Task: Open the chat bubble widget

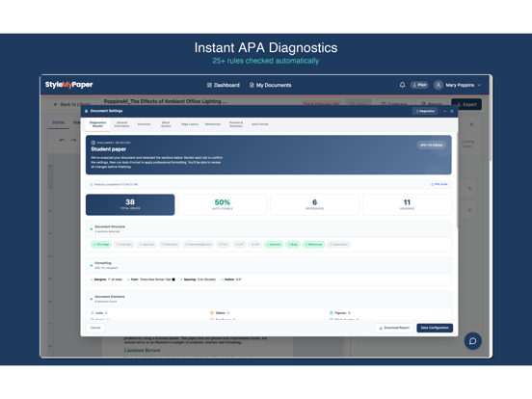Action: pyautogui.click(x=472, y=341)
